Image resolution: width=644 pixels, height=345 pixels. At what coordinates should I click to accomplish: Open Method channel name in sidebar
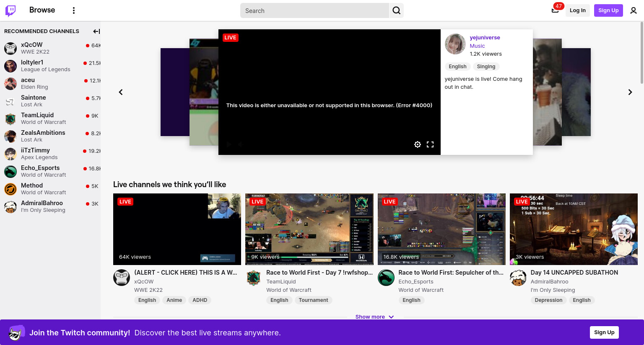click(32, 185)
